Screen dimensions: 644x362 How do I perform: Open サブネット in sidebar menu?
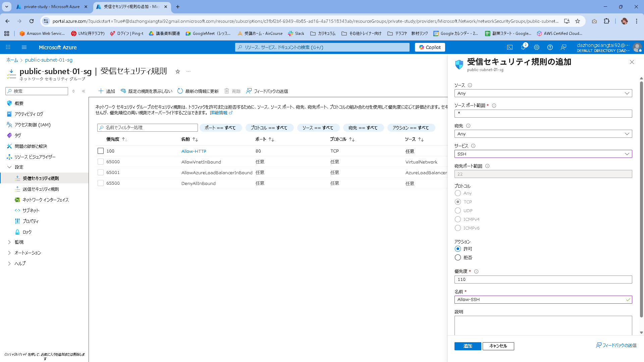click(x=31, y=210)
